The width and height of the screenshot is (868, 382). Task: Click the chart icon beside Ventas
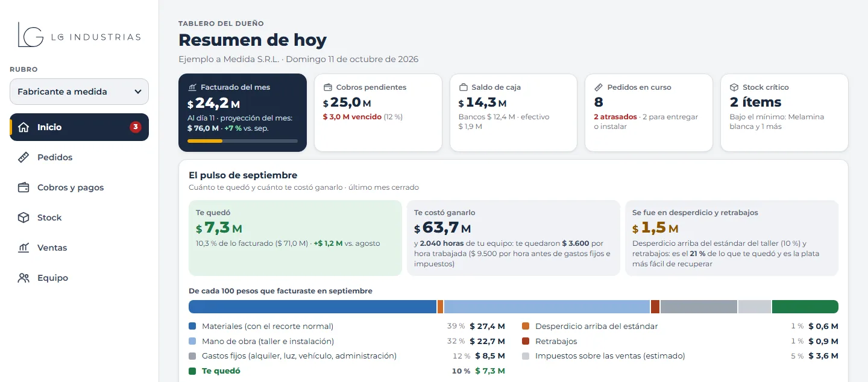tap(24, 248)
